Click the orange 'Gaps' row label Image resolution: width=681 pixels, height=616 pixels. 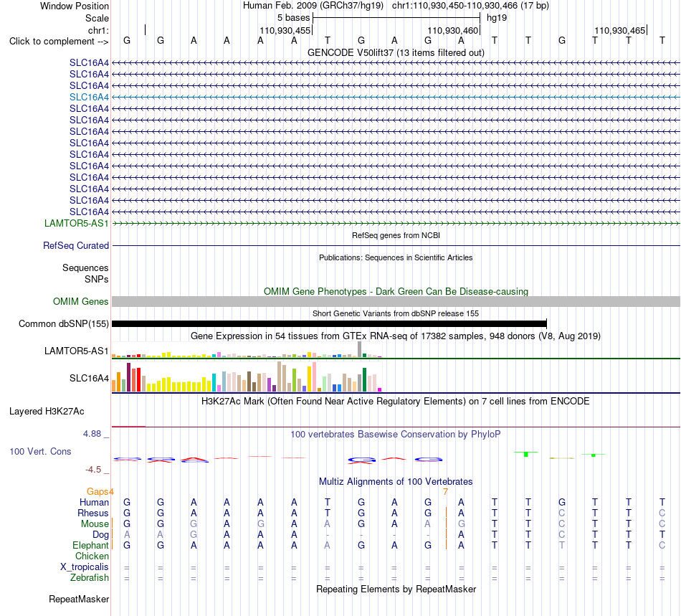97,491
